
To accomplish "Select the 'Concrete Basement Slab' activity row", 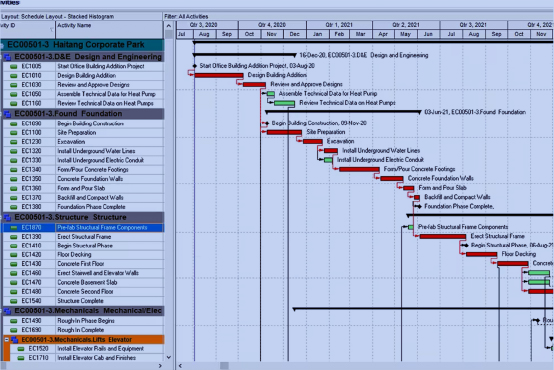I will pos(83,282).
